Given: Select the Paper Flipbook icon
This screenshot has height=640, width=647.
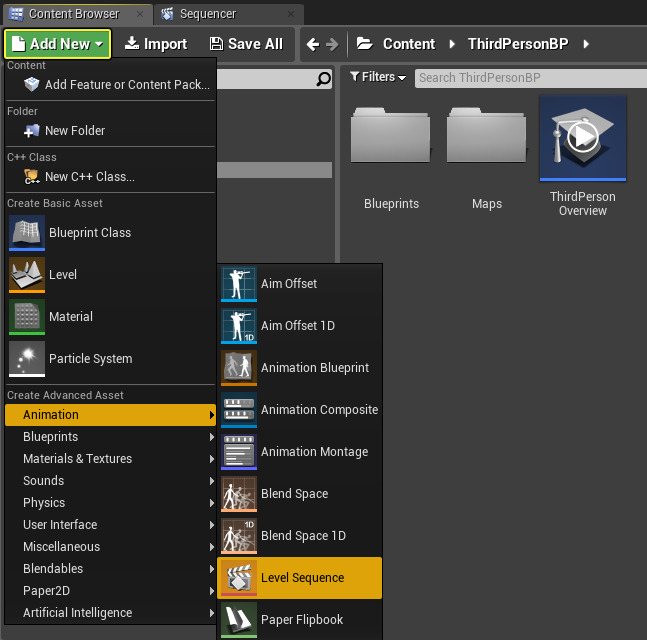Looking at the screenshot, I should tap(239, 620).
